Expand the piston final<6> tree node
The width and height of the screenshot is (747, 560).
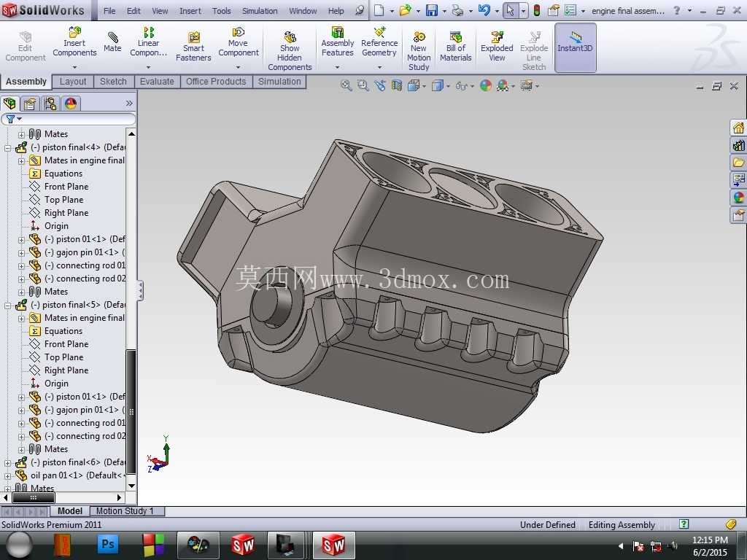(7, 462)
